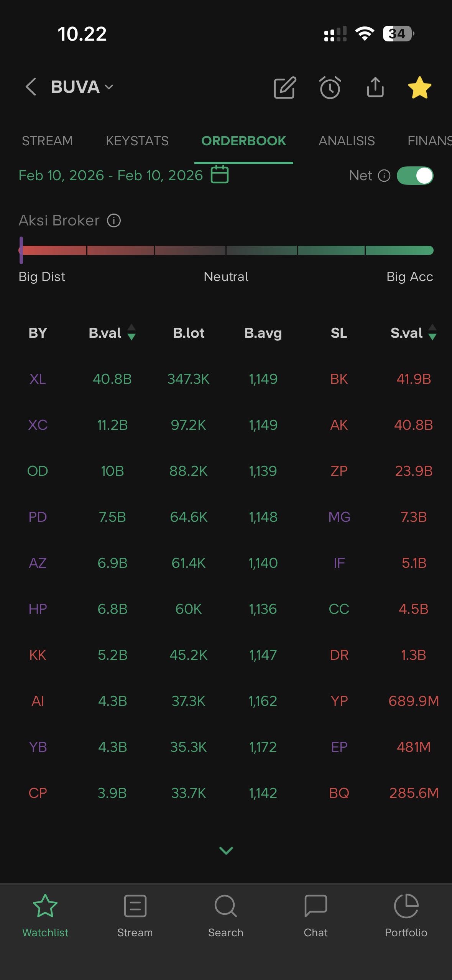The height and width of the screenshot is (980, 452).
Task: Go to Portfolio in bottom bar
Action: (406, 916)
